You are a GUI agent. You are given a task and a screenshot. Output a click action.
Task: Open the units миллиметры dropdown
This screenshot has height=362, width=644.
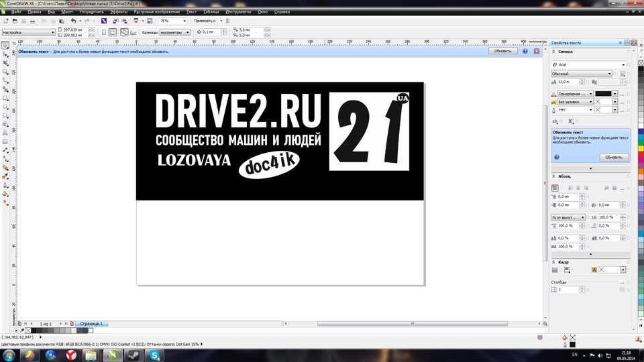point(175,32)
